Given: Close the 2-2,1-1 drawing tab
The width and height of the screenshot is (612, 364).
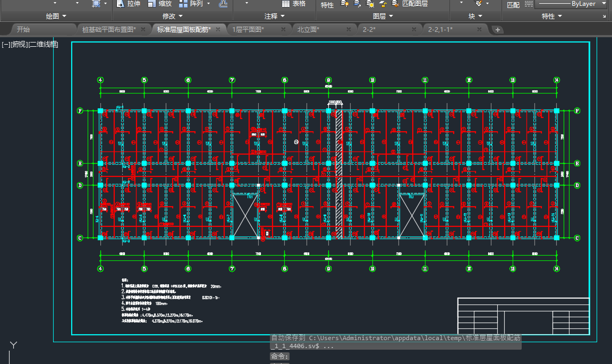Looking at the screenshot, I should coord(479,30).
